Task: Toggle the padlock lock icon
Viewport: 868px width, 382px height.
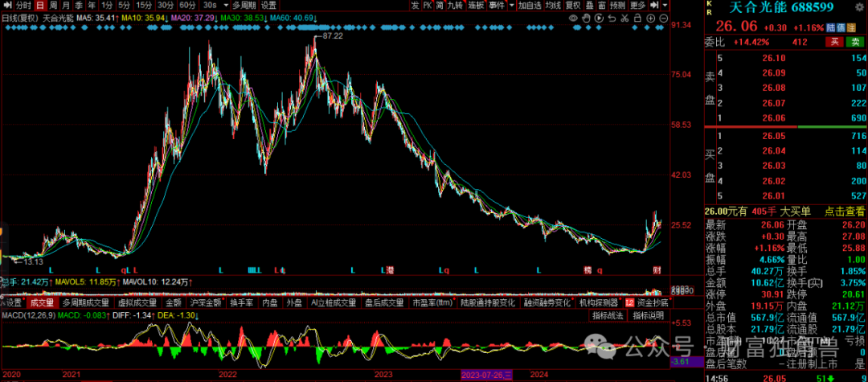Action: coord(637,18)
